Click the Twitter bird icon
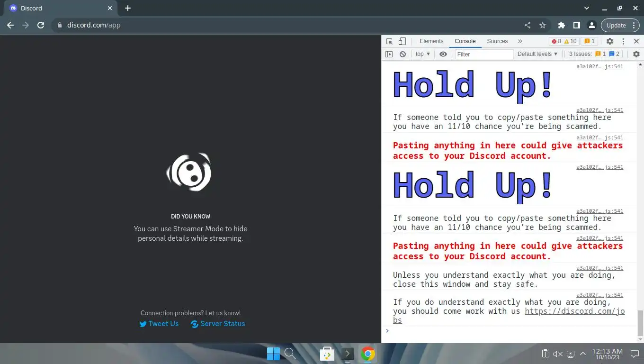The image size is (644, 364). coord(143,324)
